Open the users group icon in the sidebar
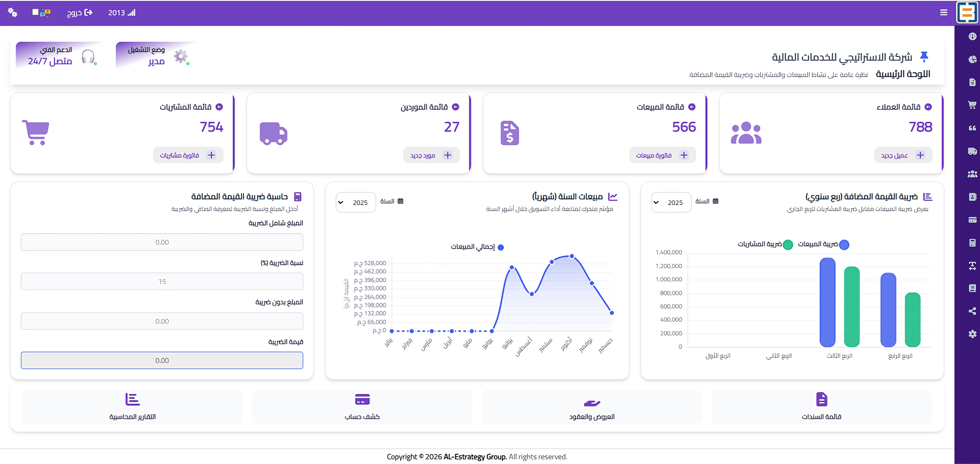This screenshot has height=464, width=980. point(972,174)
